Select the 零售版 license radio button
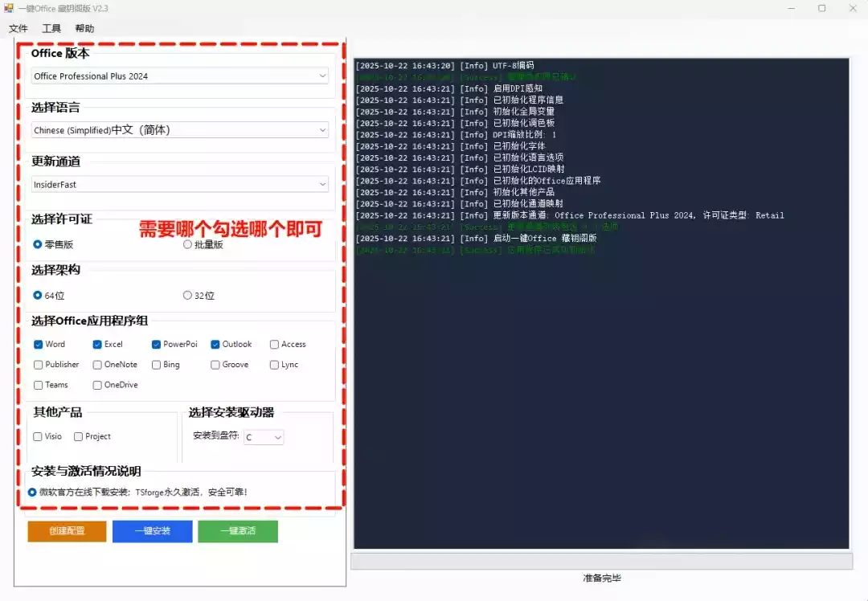Viewport: 868px width, 601px height. click(38, 244)
